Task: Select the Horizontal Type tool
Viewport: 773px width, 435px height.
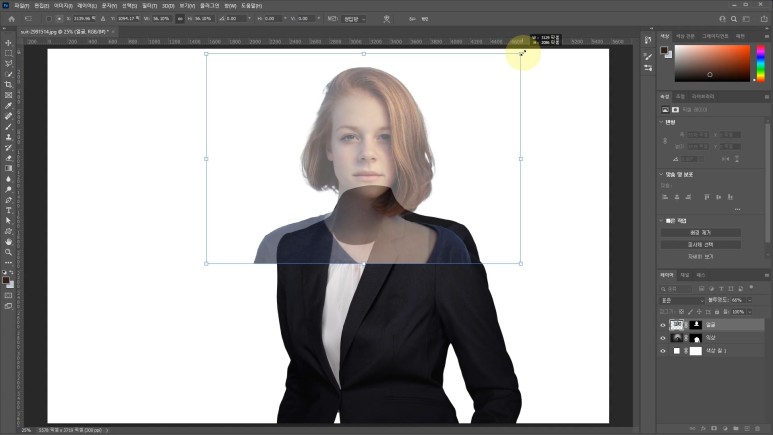Action: (8, 210)
